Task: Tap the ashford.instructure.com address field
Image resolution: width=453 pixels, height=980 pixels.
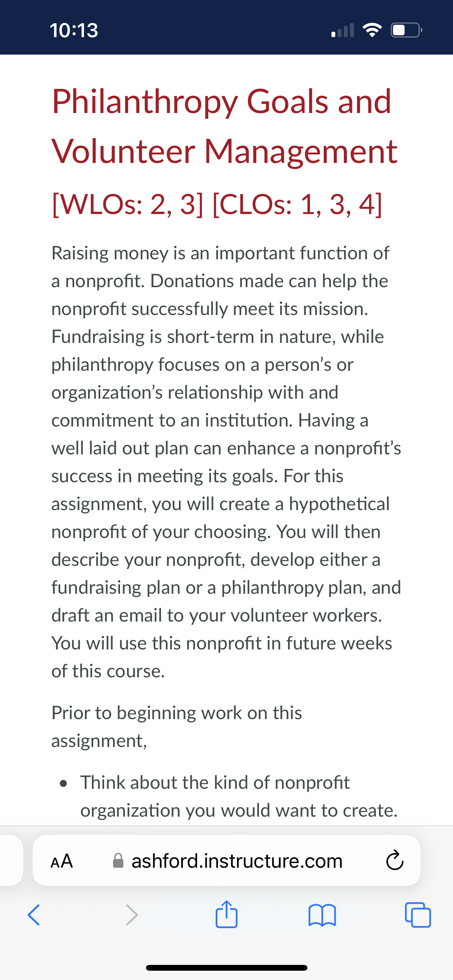Action: [226, 860]
